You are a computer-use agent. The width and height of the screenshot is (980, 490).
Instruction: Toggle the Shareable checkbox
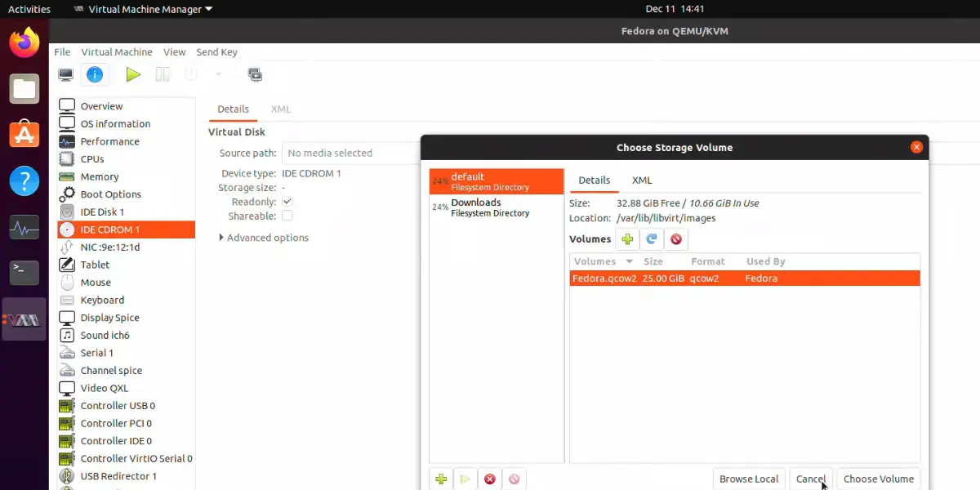[x=287, y=216]
